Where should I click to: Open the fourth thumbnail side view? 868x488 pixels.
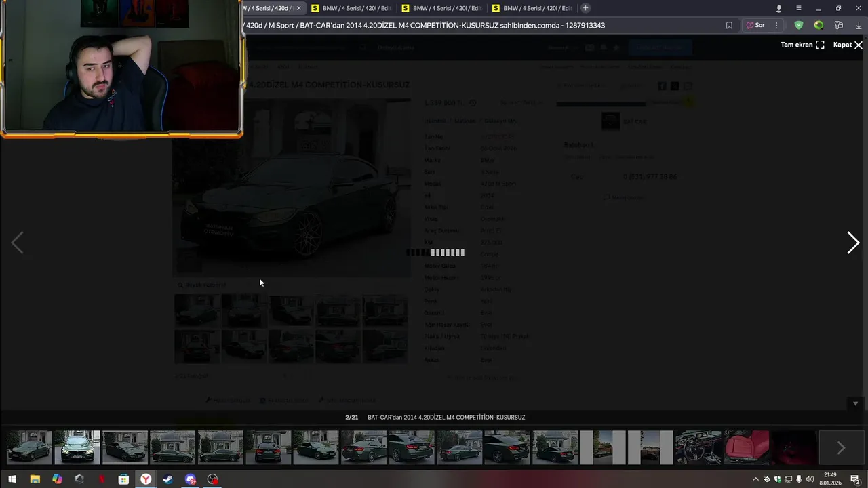coord(172,448)
